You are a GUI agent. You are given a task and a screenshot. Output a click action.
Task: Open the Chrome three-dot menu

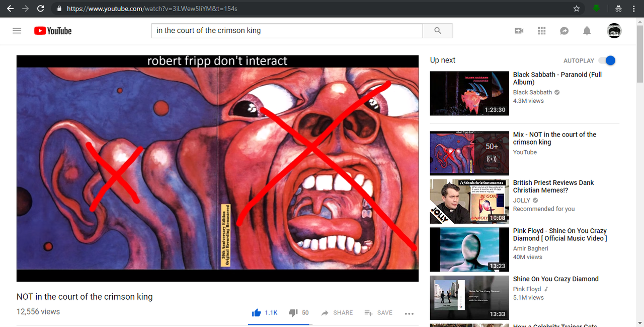pos(634,9)
